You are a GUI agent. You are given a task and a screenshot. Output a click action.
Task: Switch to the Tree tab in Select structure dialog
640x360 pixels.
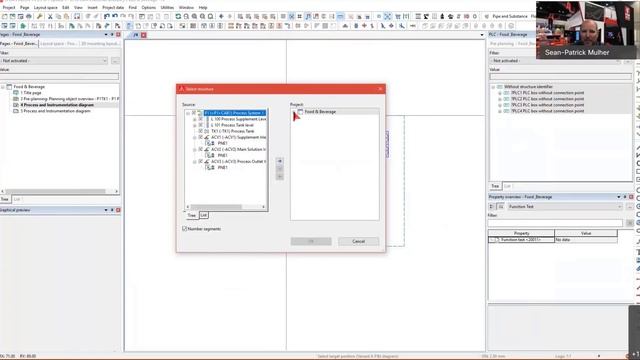click(x=192, y=215)
